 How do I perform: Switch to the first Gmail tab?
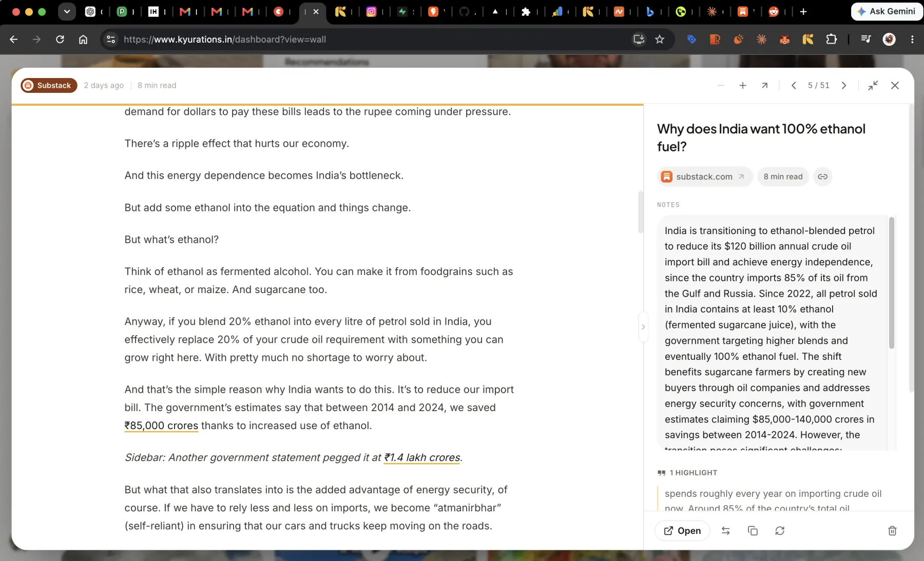pyautogui.click(x=185, y=11)
